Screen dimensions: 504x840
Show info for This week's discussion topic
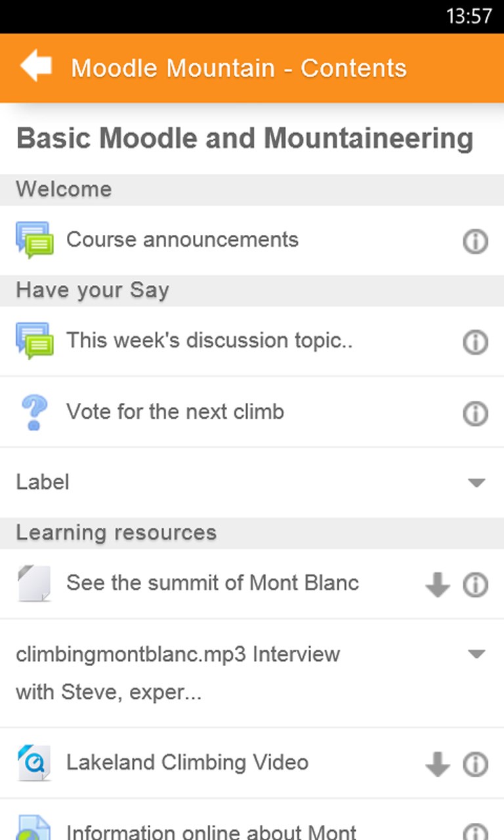pos(475,342)
